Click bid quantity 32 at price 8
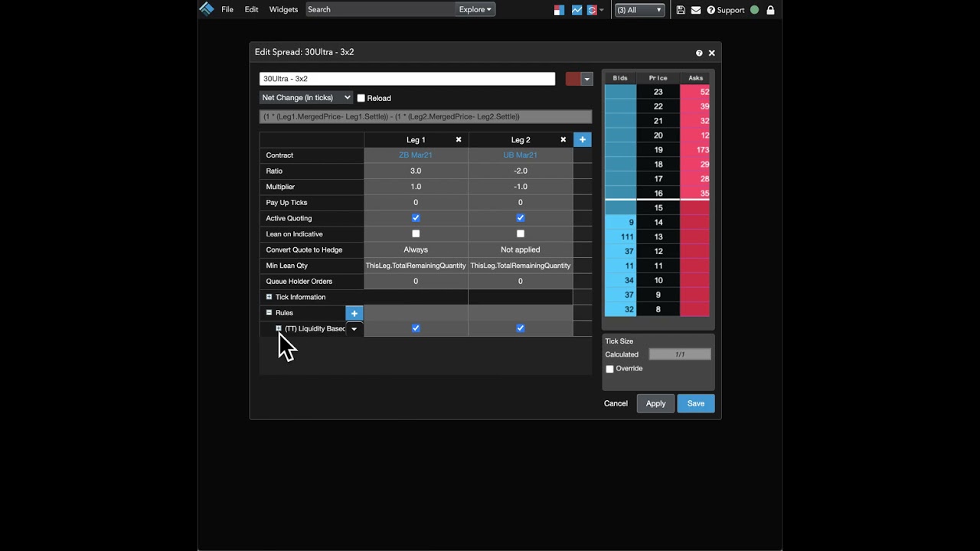 point(621,310)
